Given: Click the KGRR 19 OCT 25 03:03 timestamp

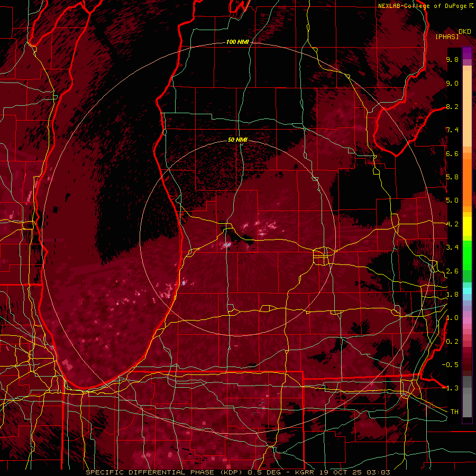Looking at the screenshot, I should [x=342, y=472].
